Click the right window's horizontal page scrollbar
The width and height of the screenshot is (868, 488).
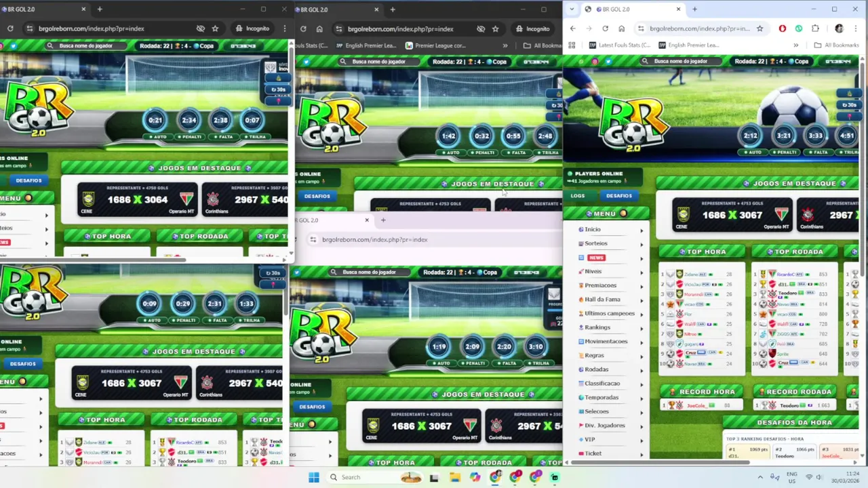pos(661,463)
